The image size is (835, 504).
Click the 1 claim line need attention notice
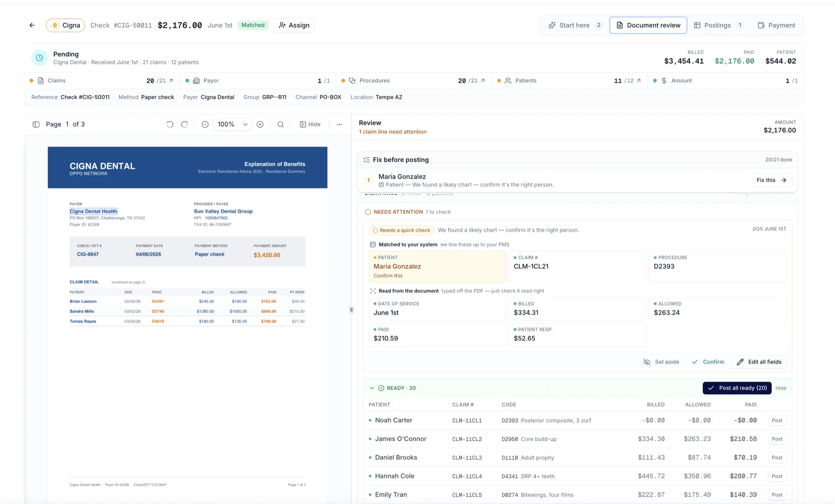tap(393, 132)
